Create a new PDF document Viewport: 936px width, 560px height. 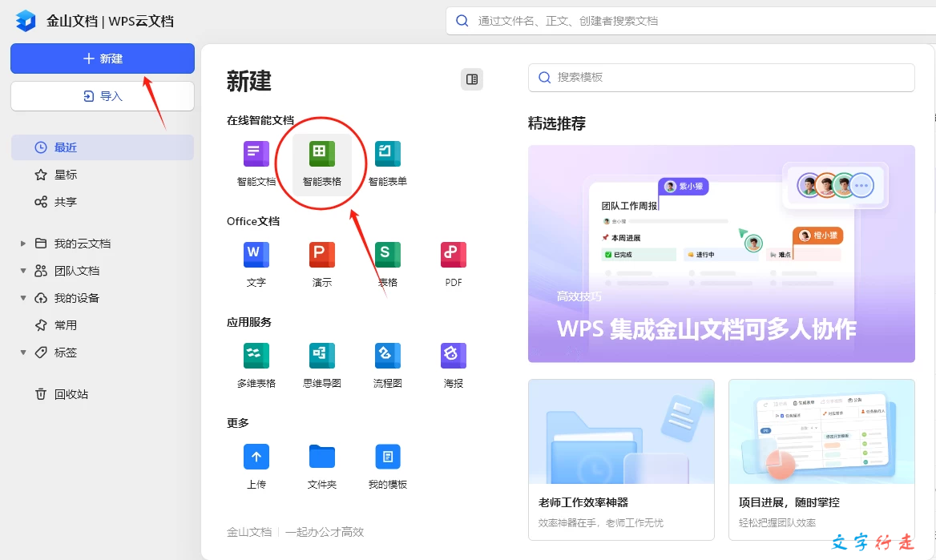pyautogui.click(x=453, y=264)
